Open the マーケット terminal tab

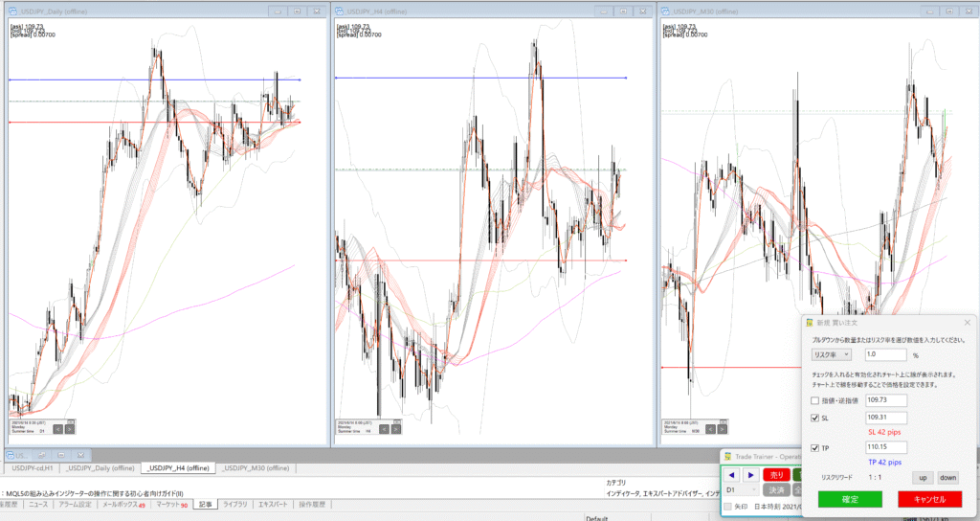(x=171, y=504)
